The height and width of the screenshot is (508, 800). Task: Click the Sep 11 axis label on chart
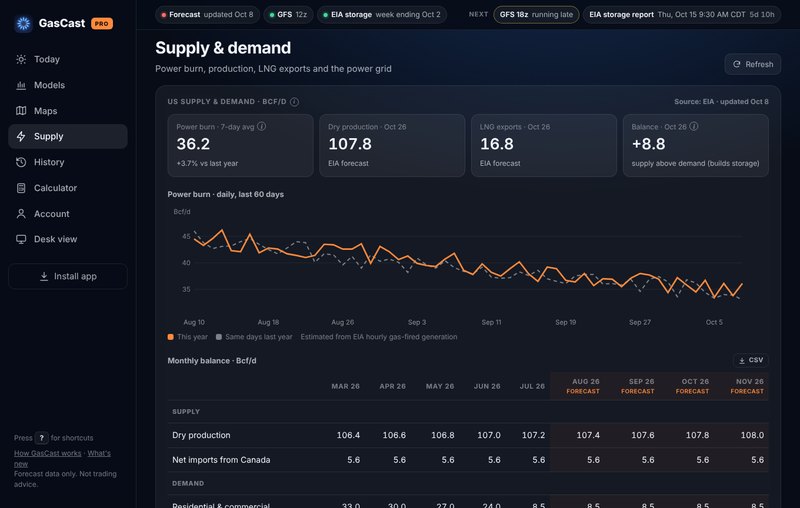491,322
